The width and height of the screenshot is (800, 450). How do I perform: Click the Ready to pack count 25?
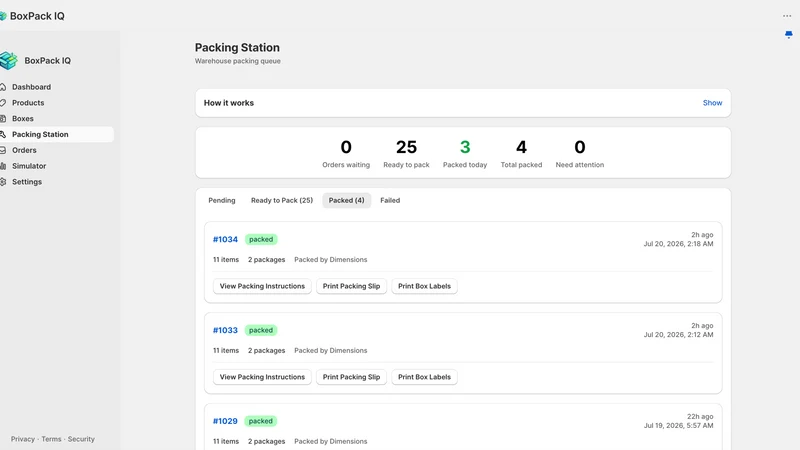pyautogui.click(x=407, y=147)
